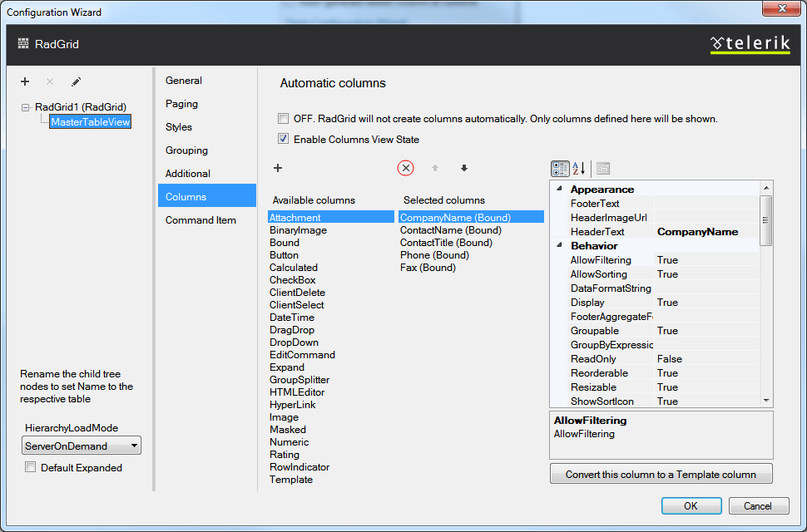Uncheck Enable Columns View State

pos(284,140)
